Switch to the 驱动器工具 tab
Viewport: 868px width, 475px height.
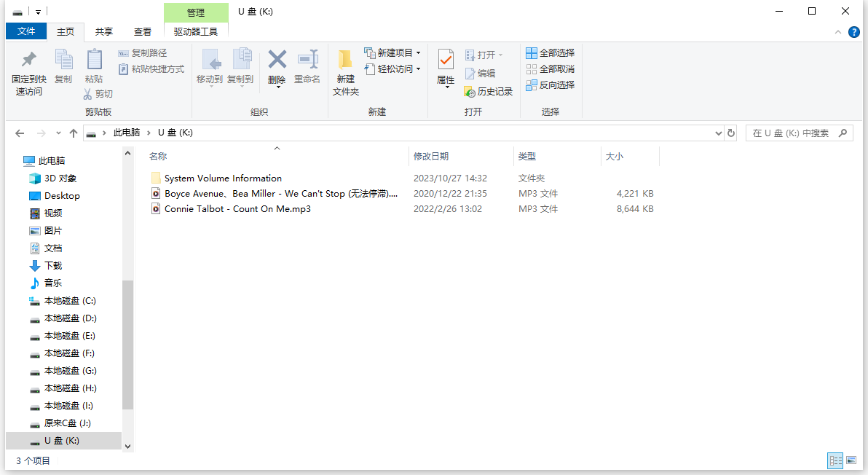196,31
